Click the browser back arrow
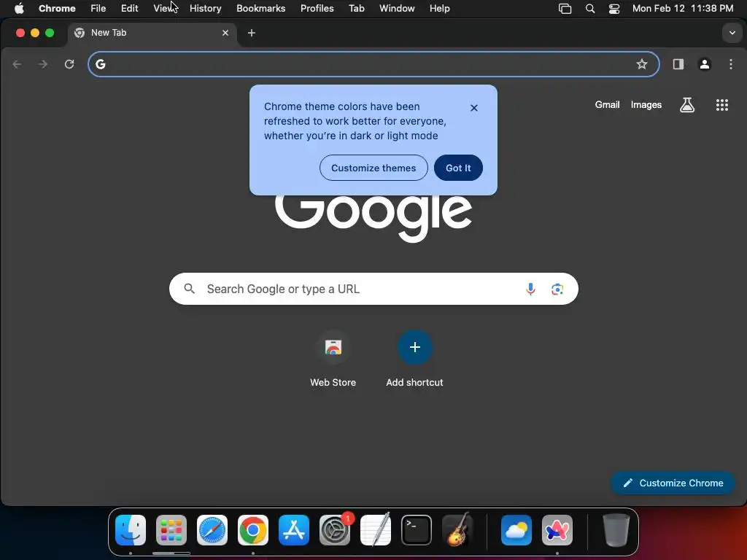 coord(18,64)
